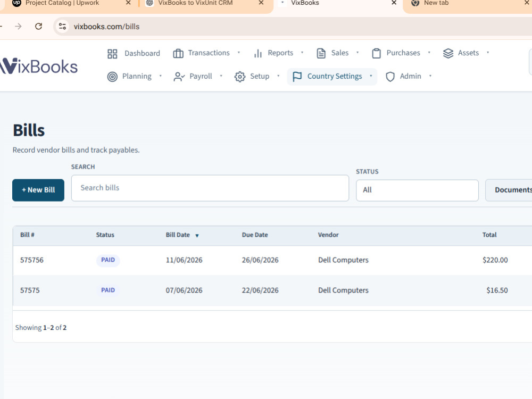Click the Assets layers icon
This screenshot has width=532, height=399.
tap(448, 53)
